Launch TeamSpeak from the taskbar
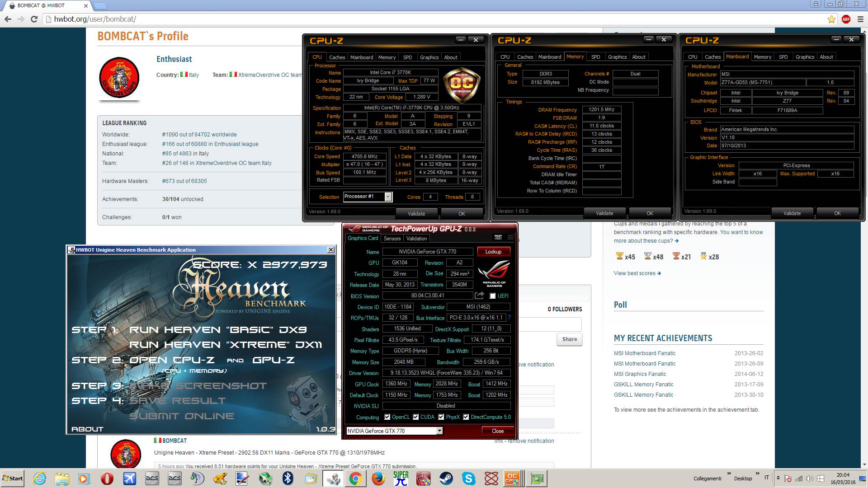Viewport: 868px width, 488px height. point(198,478)
